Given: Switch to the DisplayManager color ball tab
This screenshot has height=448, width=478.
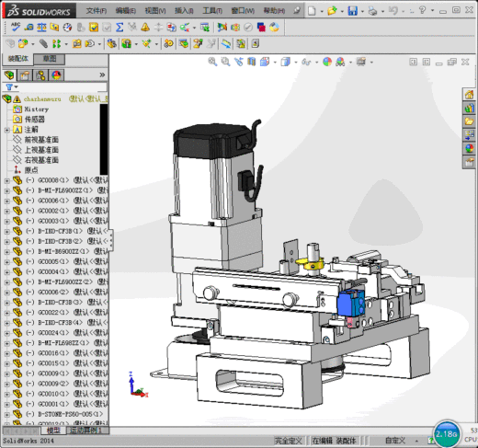Looking at the screenshot, I should 56,75.
